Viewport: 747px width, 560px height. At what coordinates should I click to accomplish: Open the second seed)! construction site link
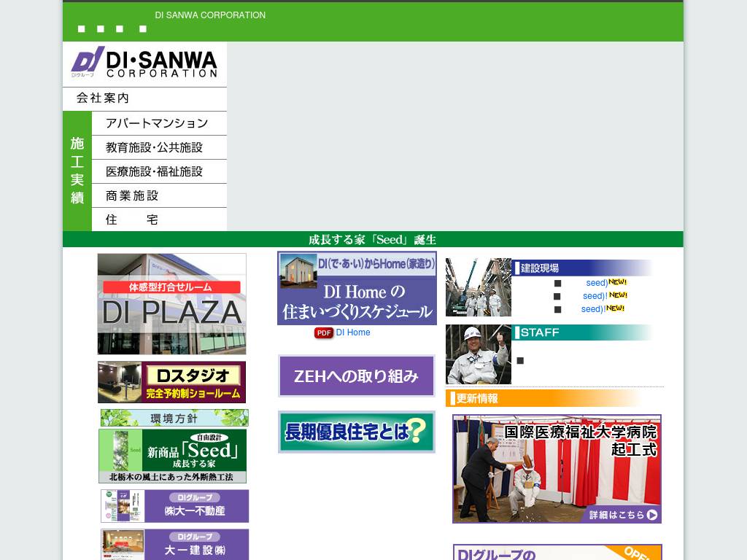(595, 296)
